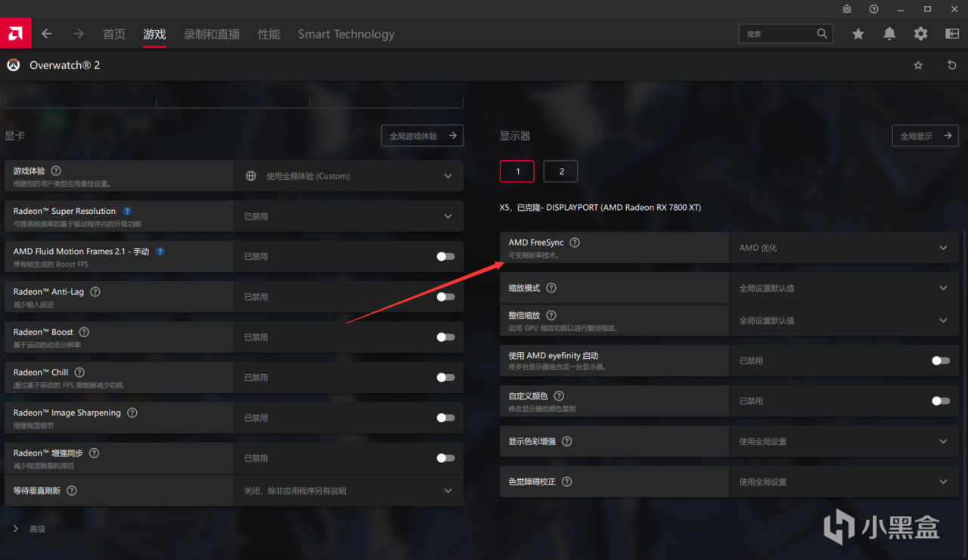Click the Overwatch 2 game icon
The height and width of the screenshot is (560, 968).
point(13,66)
